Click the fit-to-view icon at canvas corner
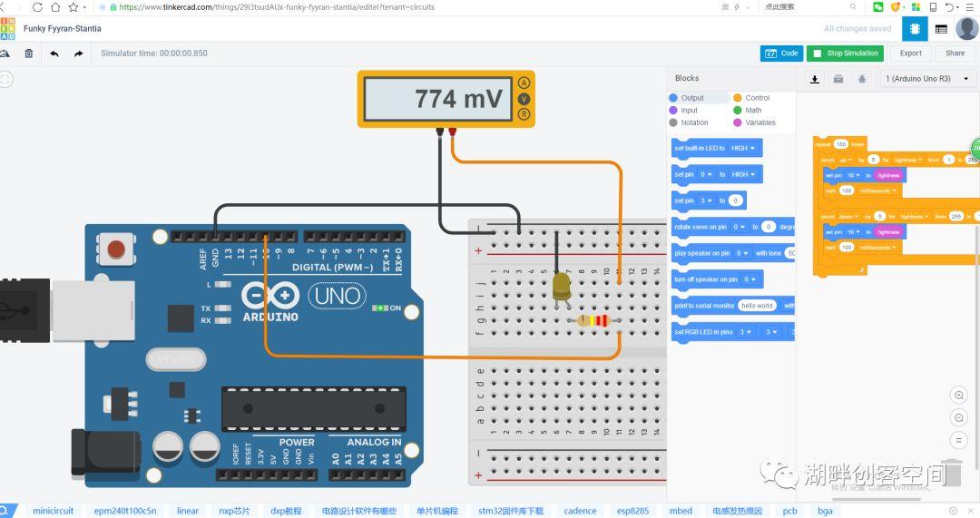The height and width of the screenshot is (518, 980). click(5, 79)
